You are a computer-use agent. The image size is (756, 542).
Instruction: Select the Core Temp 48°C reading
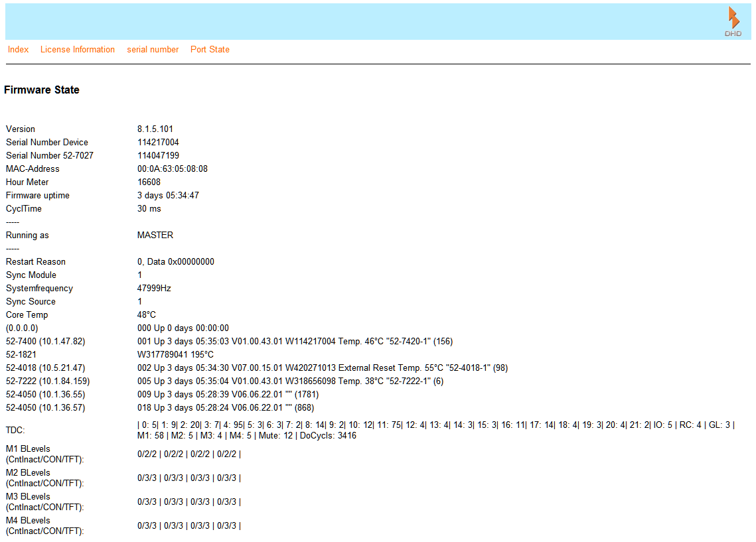click(146, 314)
